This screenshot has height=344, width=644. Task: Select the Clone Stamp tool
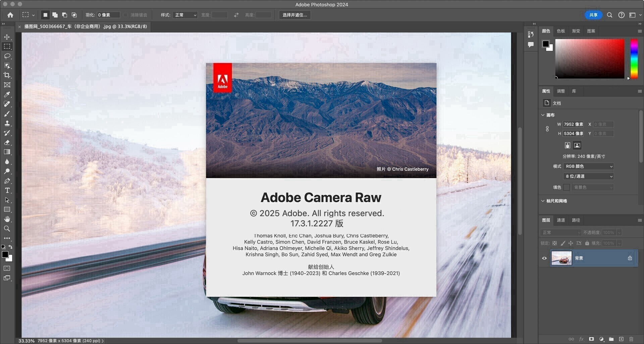coord(7,123)
